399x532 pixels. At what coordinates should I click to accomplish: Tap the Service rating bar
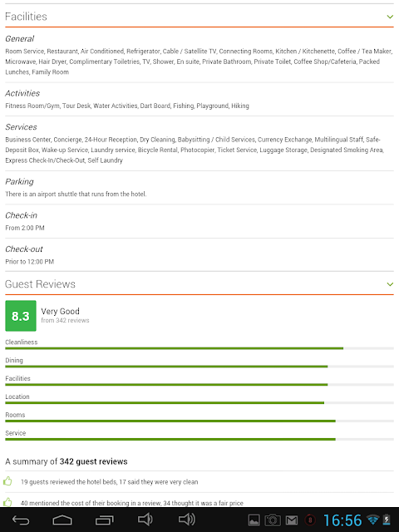tap(199, 440)
